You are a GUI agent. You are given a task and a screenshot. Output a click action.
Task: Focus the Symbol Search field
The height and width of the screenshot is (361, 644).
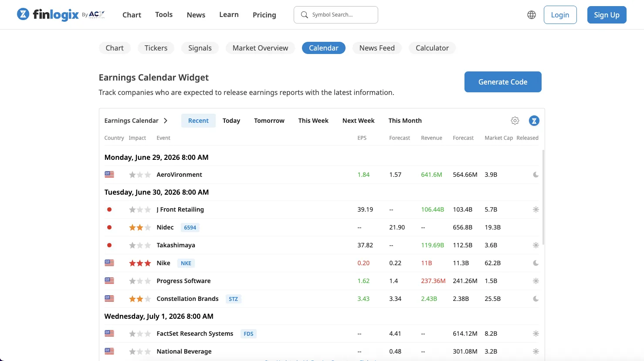point(336,15)
